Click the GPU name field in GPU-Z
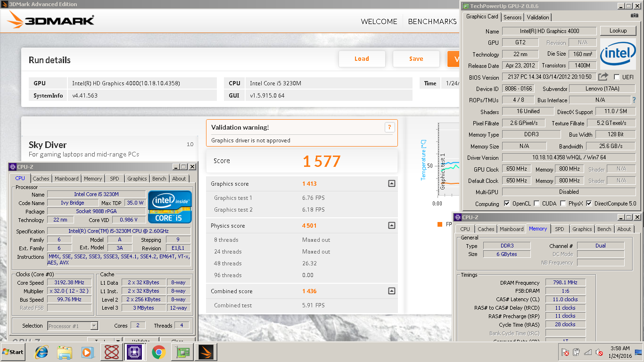 (x=549, y=31)
